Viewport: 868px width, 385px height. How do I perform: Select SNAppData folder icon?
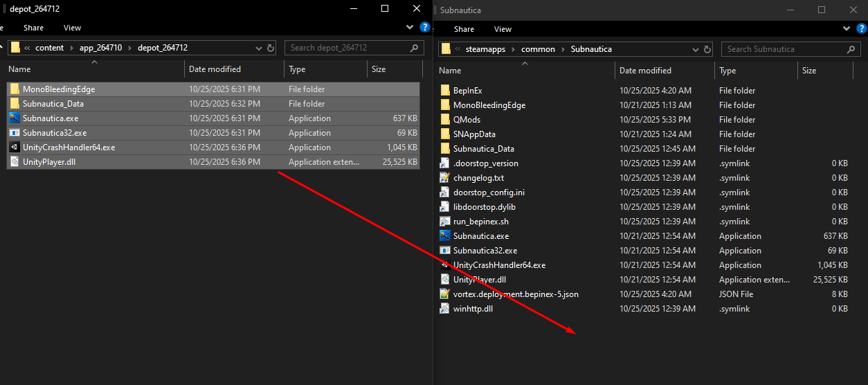pos(445,134)
